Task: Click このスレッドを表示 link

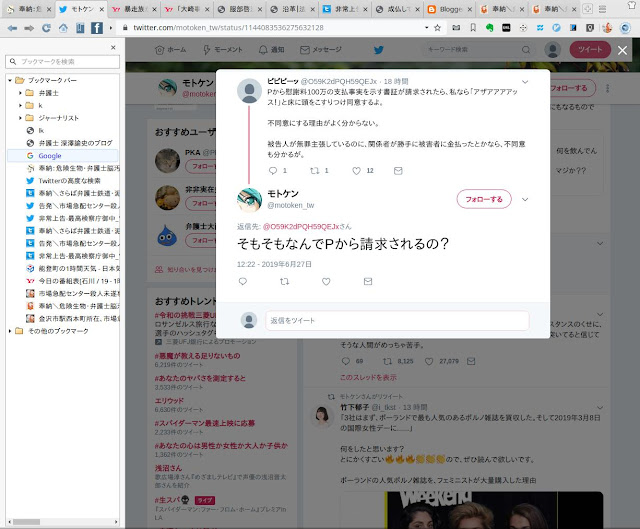Action: (x=368, y=378)
